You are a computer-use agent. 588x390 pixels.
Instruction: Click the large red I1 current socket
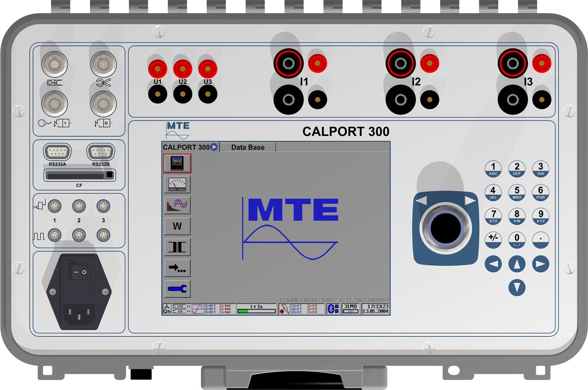[288, 64]
